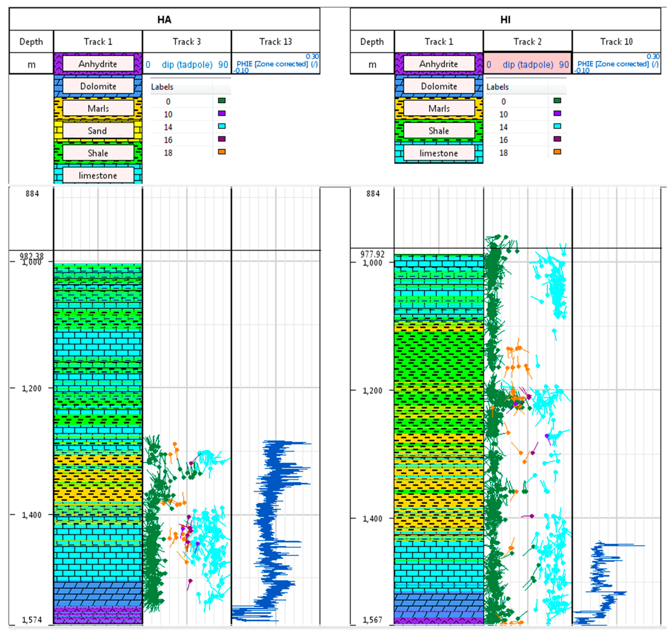Screen dimensions: 672x637
Task: Click the orange swatch for label 18 in HA
Action: tap(222, 152)
